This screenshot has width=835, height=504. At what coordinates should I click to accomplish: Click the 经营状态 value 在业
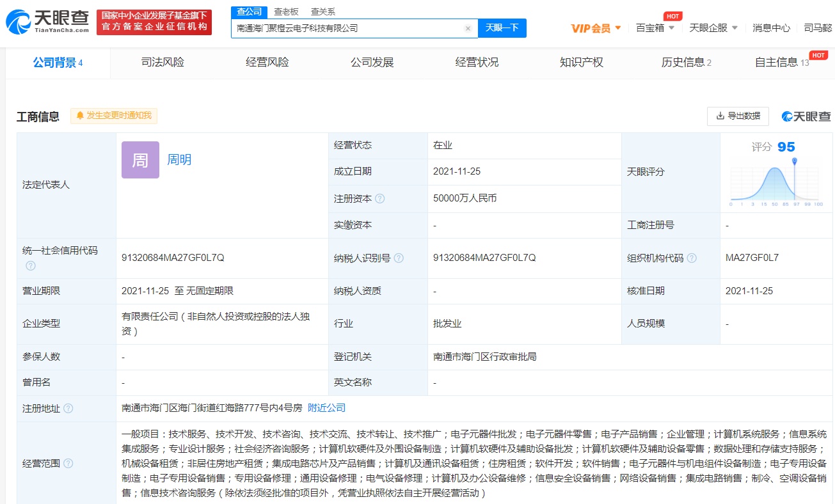pos(443,145)
